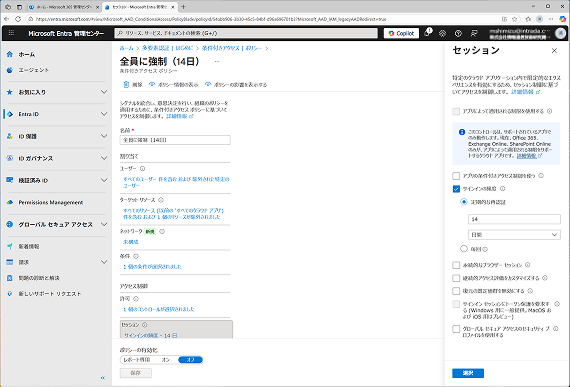Open 1 個のコントロールが選択されました link
This screenshot has width=570, height=387.
pos(159,309)
